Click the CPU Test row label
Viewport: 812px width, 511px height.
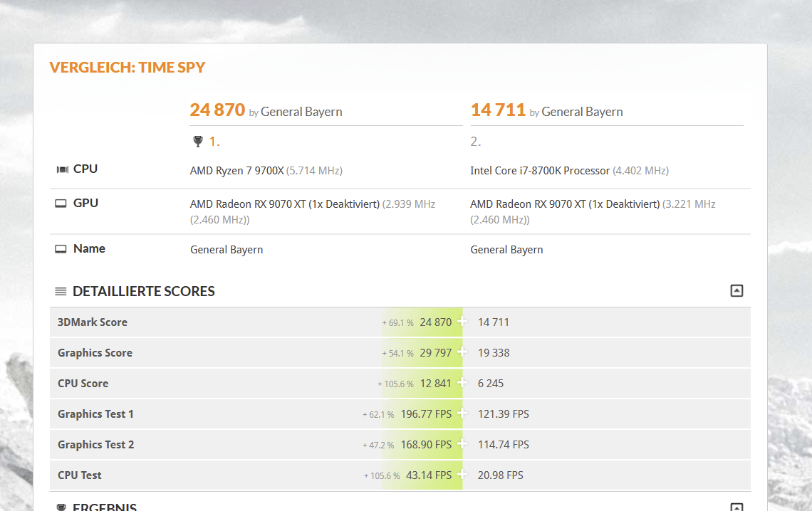tap(79, 475)
